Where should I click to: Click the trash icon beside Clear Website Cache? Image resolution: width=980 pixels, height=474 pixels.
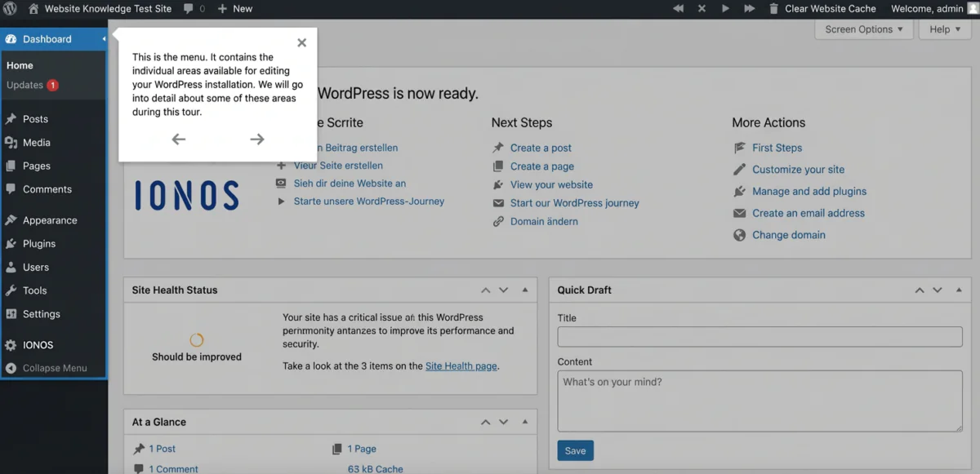coord(773,9)
